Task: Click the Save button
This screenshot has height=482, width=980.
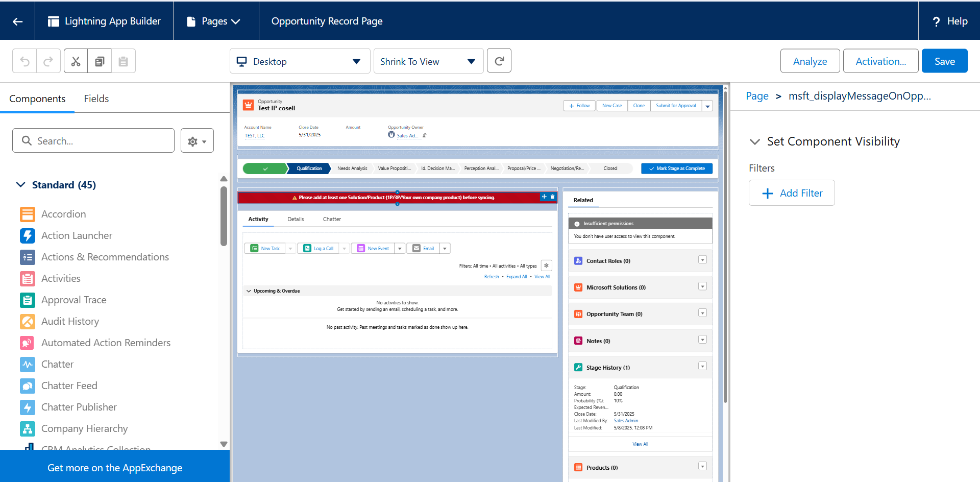Action: coord(944,61)
